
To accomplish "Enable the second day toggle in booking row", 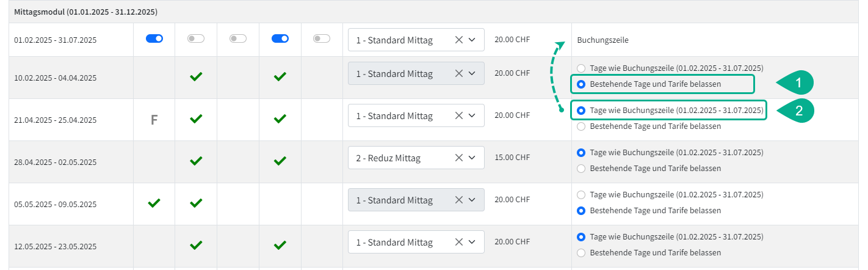I will click(x=196, y=38).
